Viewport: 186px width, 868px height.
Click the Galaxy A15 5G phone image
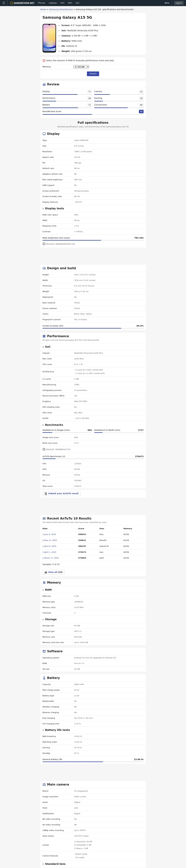(x=49, y=38)
